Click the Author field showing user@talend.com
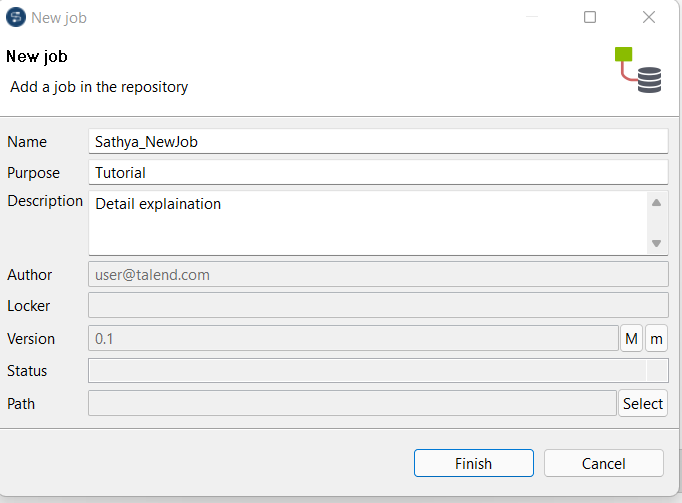This screenshot has height=503, width=682. (378, 274)
